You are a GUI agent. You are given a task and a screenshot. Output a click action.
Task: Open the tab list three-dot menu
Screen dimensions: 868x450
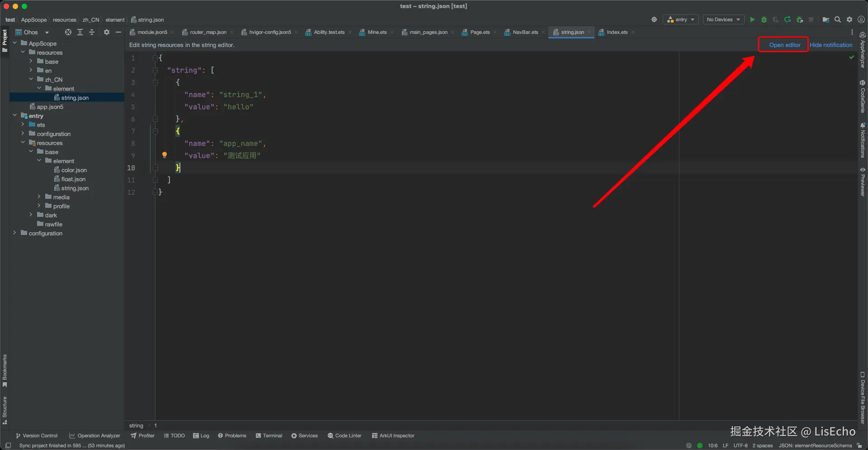(852, 32)
